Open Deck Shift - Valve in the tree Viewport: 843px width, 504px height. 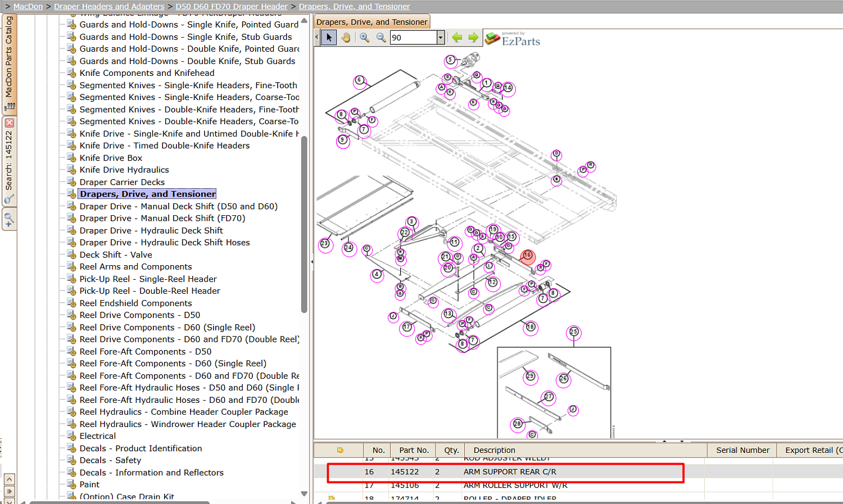(x=116, y=255)
